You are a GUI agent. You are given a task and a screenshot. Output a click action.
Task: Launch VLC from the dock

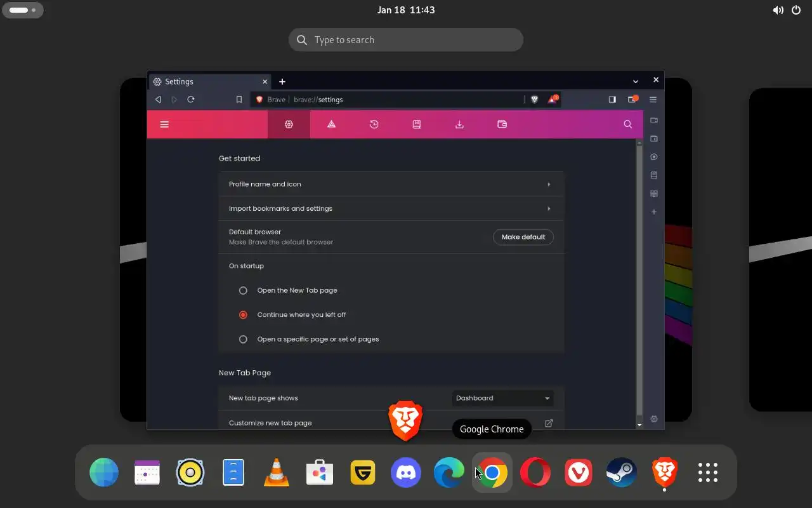pyautogui.click(x=277, y=472)
